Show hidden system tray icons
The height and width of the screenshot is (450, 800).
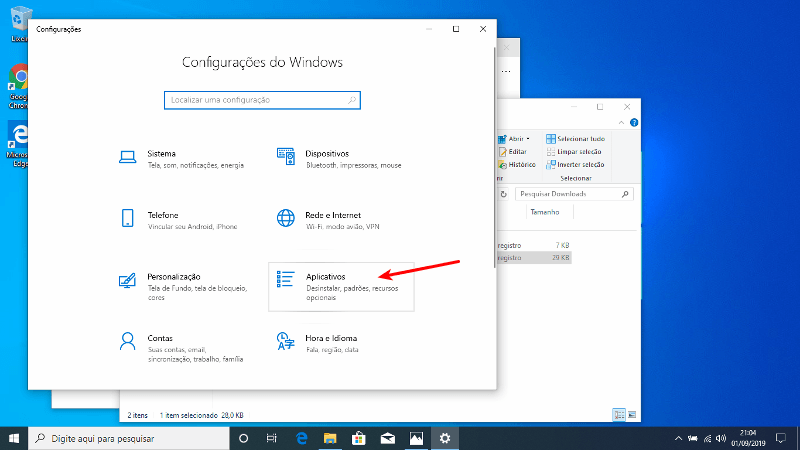[678, 438]
